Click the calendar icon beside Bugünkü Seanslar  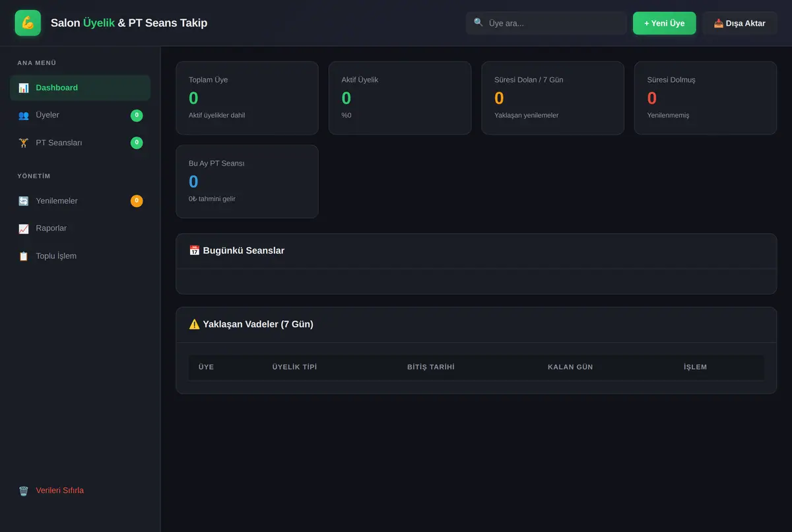tap(195, 251)
